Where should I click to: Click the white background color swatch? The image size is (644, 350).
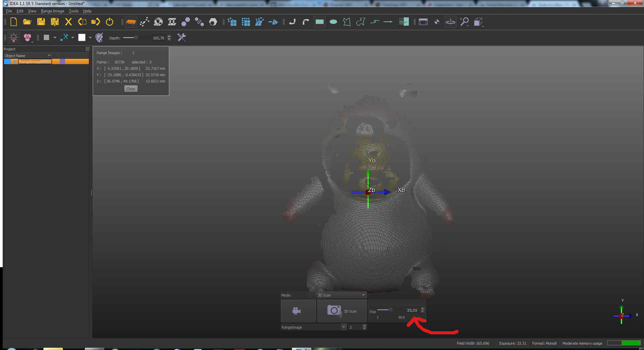(82, 37)
